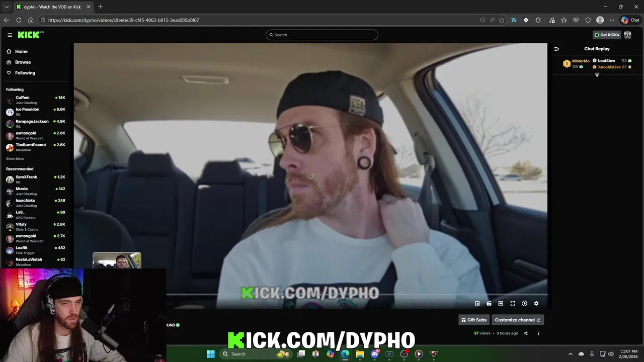Open Leaflit Fate Trigger channel
The height and width of the screenshot is (362, 644).
tap(35, 250)
